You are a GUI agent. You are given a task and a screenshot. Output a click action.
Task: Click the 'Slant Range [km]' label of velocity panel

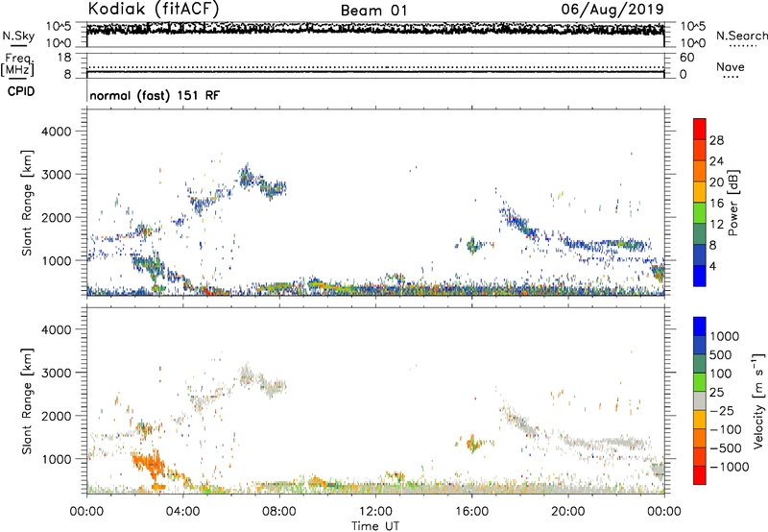(27, 400)
